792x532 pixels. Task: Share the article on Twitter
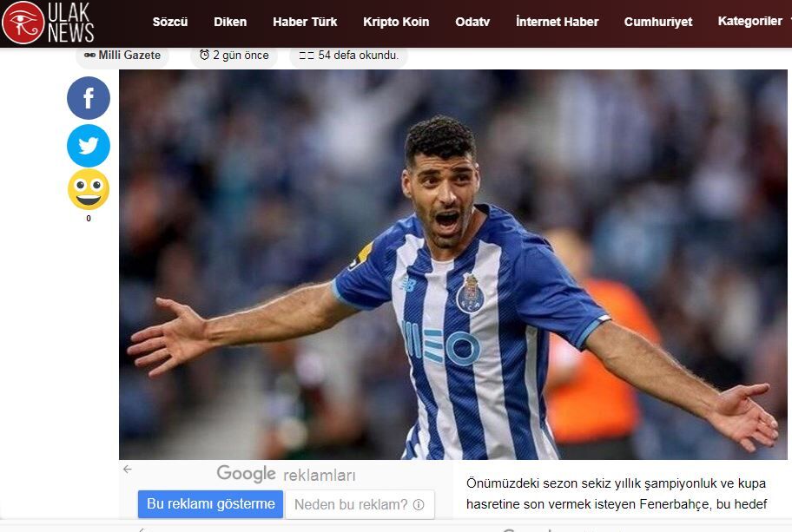(89, 146)
